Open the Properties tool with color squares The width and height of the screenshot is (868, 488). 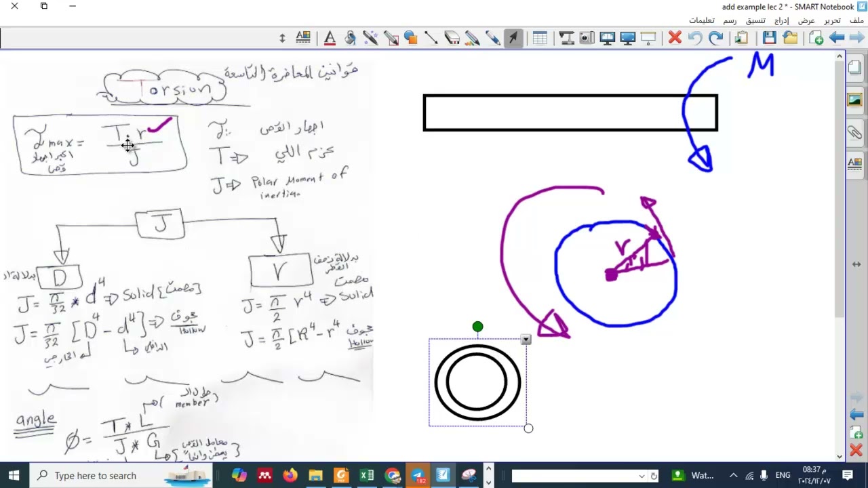303,39
